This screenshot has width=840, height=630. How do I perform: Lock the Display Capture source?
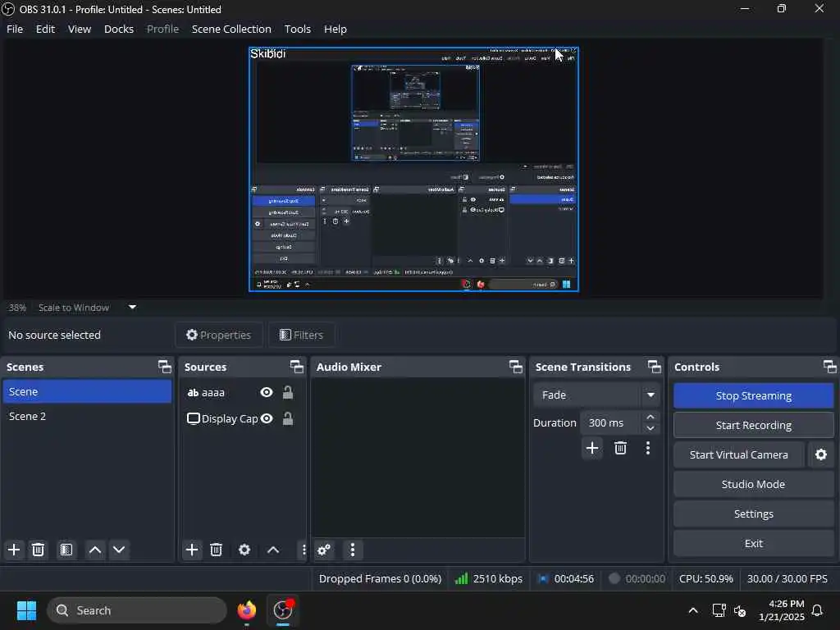[288, 418]
